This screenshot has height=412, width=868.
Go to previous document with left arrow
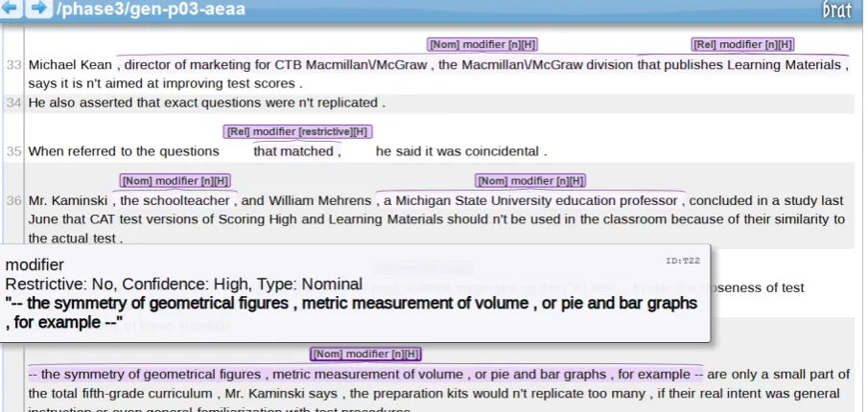point(10,9)
